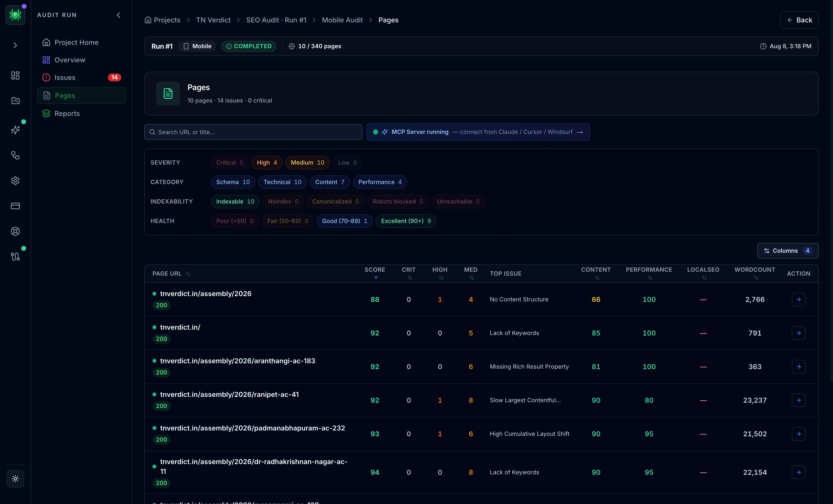The height and width of the screenshot is (504, 833).
Task: Open arrow action for aranthangi-ac-183 row
Action: (798, 366)
